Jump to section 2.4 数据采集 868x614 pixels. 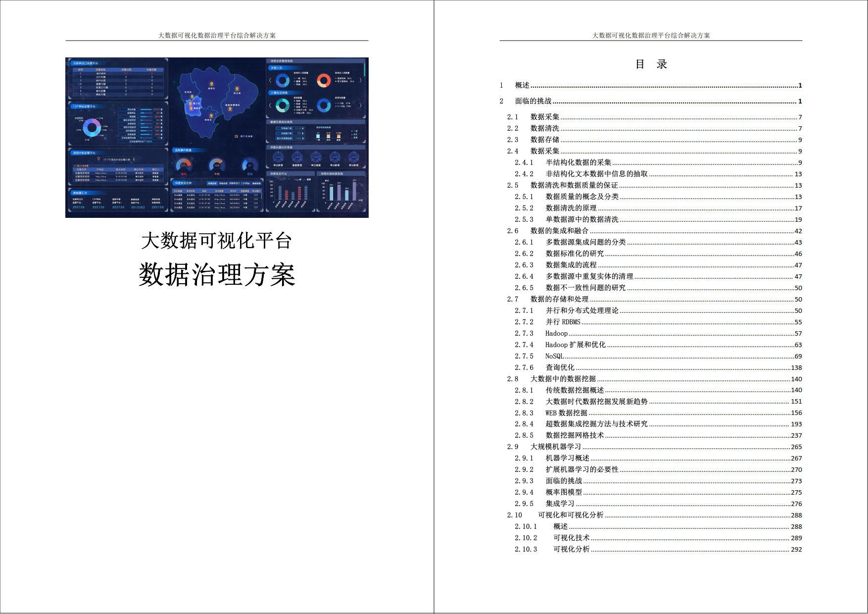(x=654, y=151)
